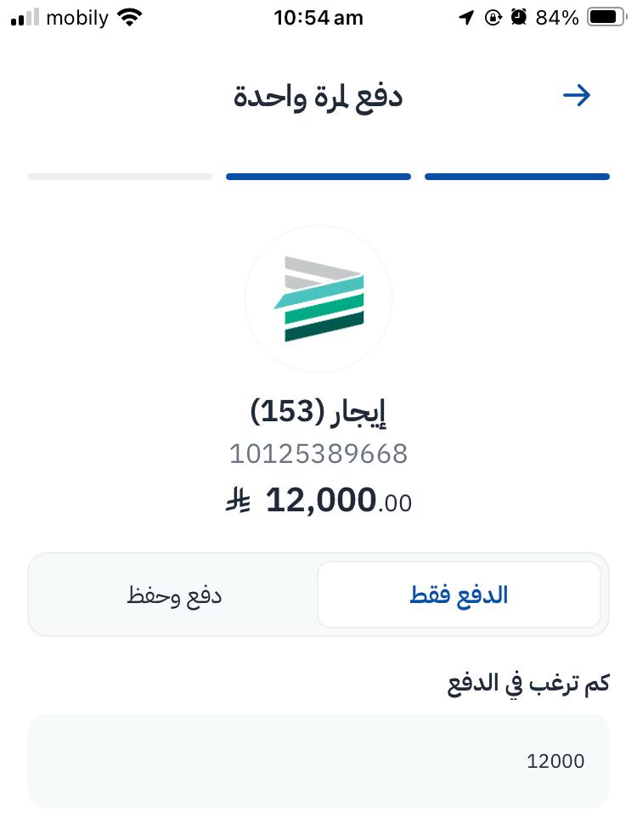
Task: Select the الدفع فقط option
Action: [x=459, y=595]
